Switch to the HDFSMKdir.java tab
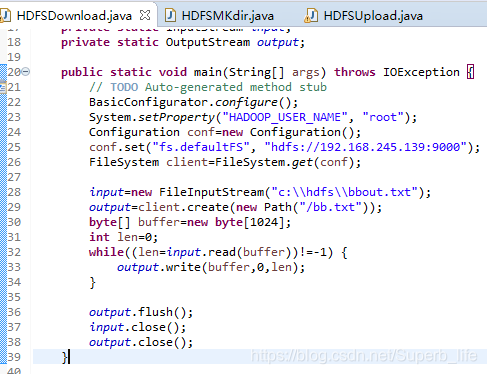 220,16
